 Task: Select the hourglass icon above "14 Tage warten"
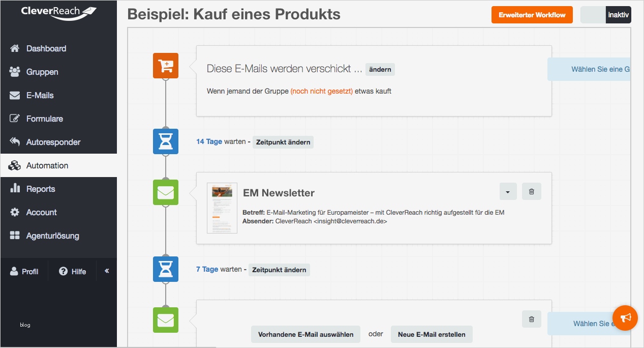pyautogui.click(x=165, y=141)
